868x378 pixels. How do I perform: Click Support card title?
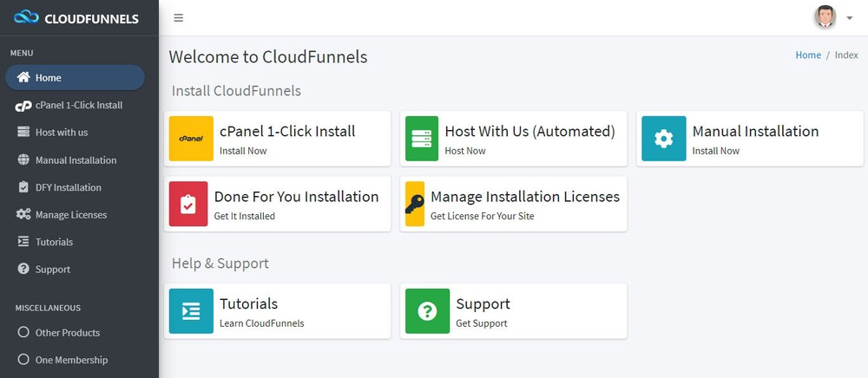coord(483,304)
